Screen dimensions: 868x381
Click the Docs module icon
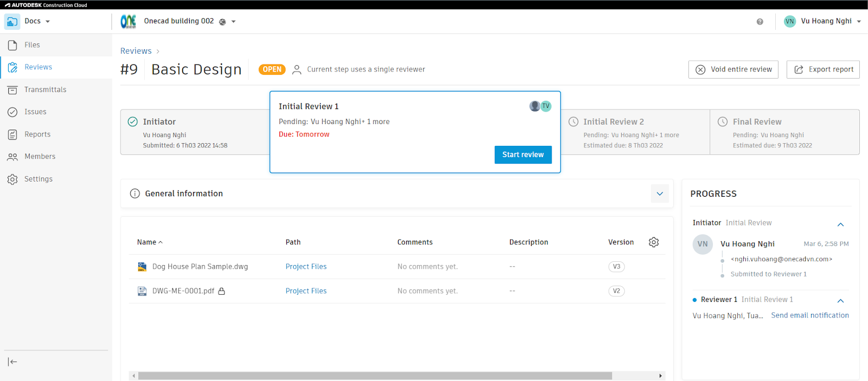(12, 22)
